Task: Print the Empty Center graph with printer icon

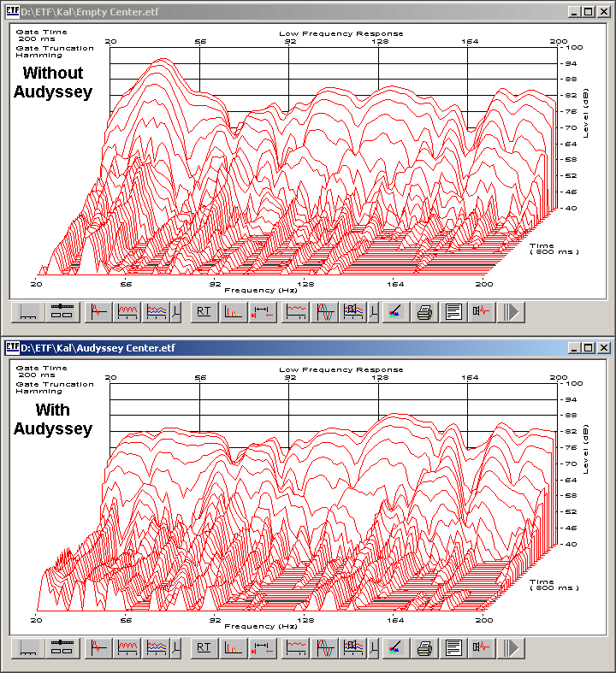Action: (423, 312)
